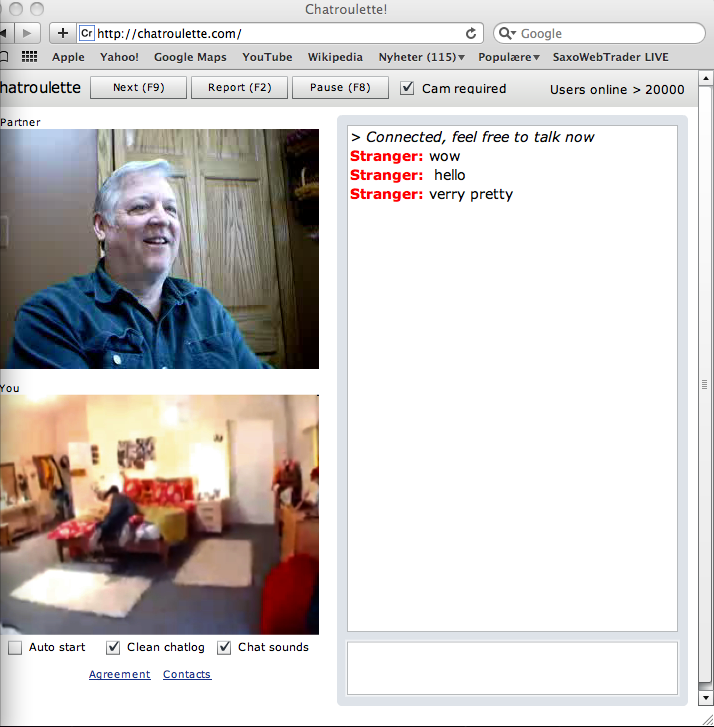Click the 'Connected, feel free to talk now' line

[472, 137]
